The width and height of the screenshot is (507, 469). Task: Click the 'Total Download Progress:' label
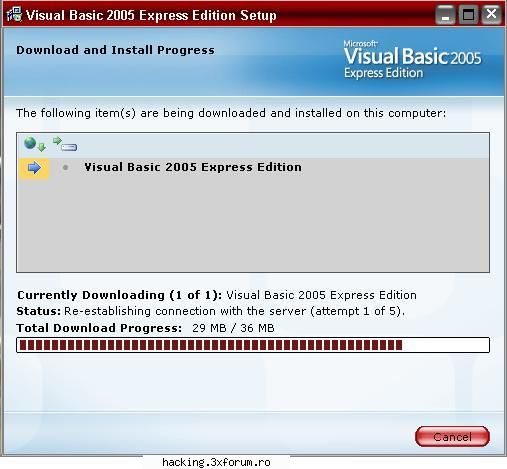[99, 328]
